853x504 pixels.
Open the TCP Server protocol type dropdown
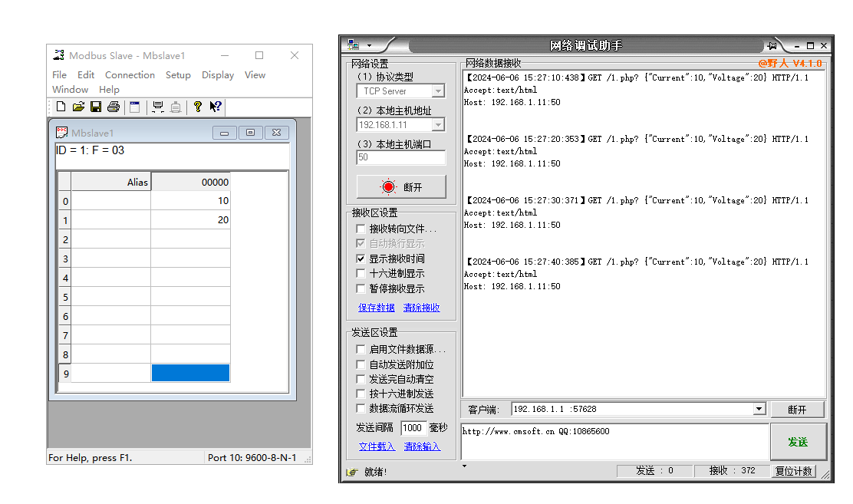[x=438, y=91]
